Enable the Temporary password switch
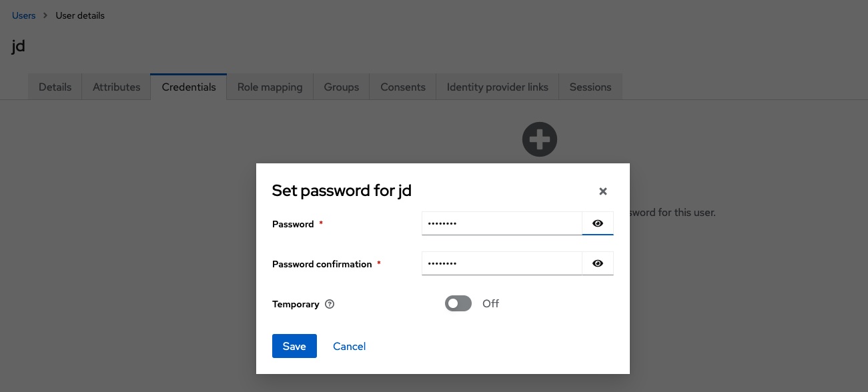Image resolution: width=868 pixels, height=392 pixels. (458, 304)
